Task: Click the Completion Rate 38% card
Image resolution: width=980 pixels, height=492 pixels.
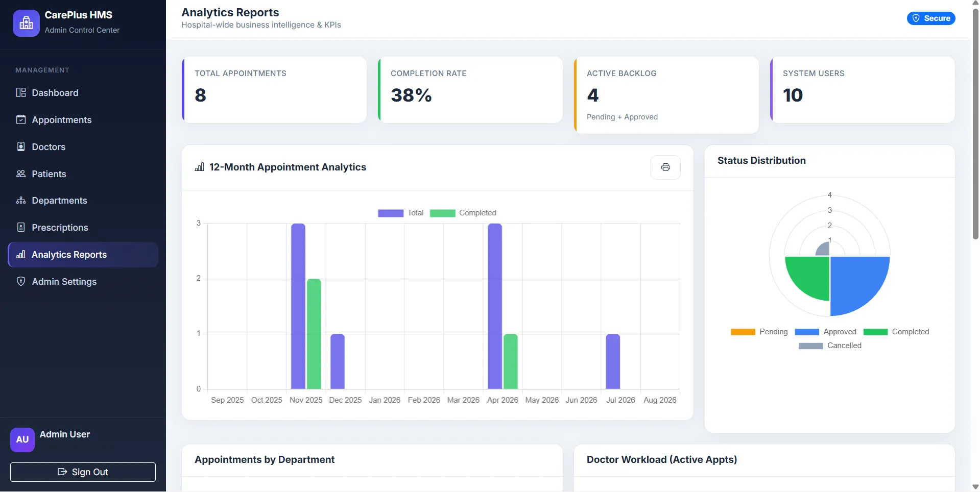Action: pos(470,89)
